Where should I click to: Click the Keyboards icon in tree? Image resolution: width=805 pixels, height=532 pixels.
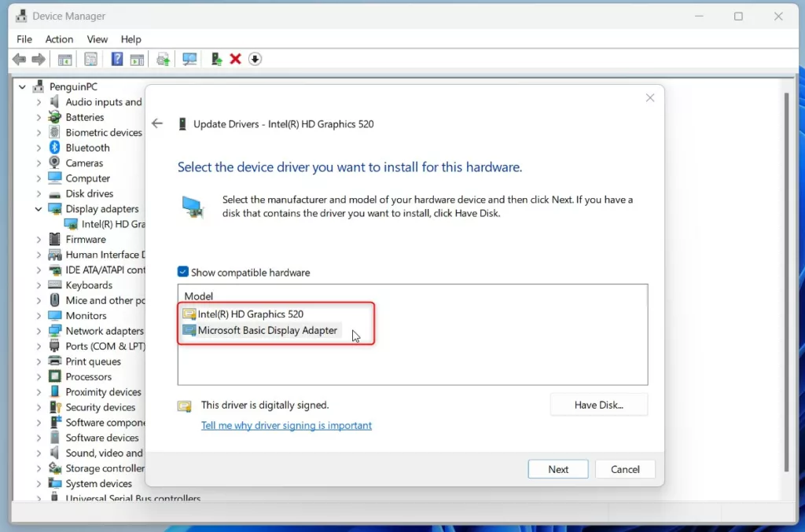[x=54, y=284]
